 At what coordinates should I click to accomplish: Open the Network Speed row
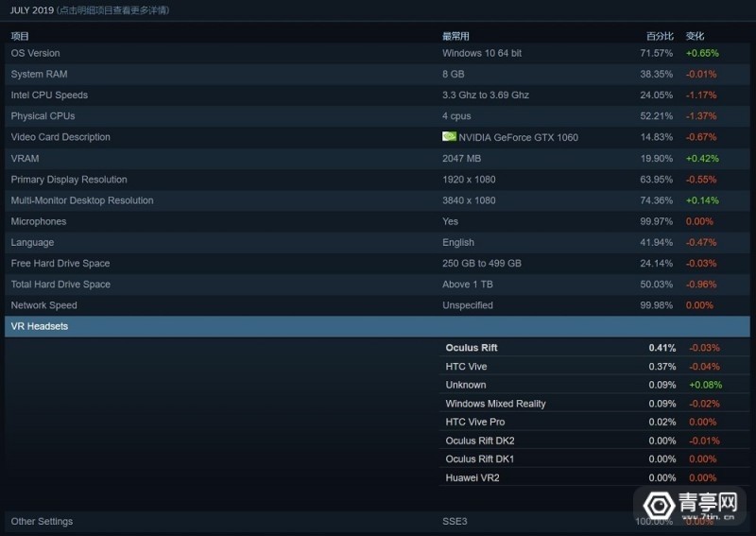(377, 305)
